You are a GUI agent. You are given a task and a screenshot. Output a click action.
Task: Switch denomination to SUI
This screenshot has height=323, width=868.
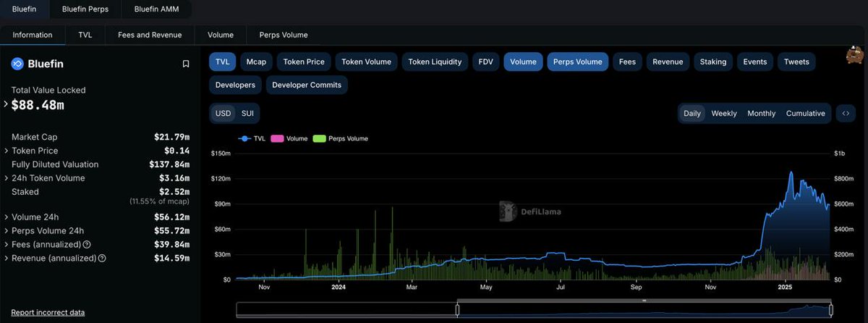click(247, 114)
